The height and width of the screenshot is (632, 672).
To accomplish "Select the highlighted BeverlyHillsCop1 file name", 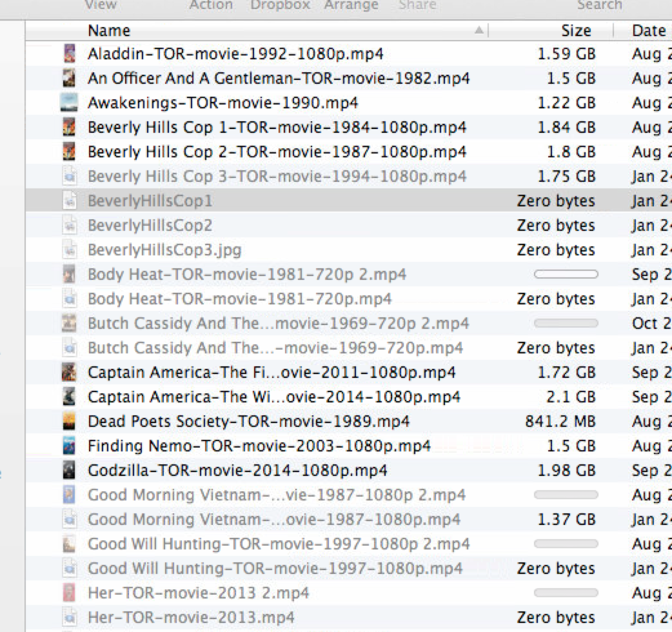I will pos(150,201).
